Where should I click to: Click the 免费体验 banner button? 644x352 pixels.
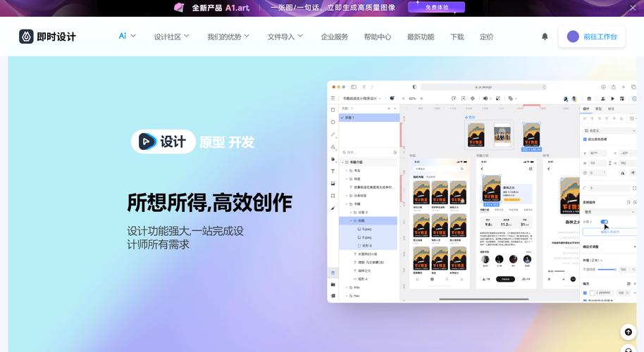coord(436,7)
